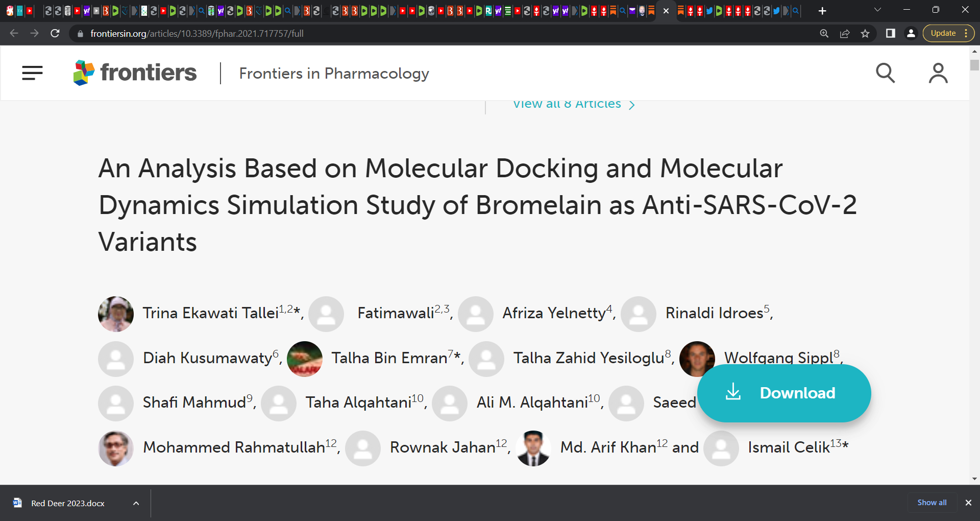Click the Frontiers account profile icon
The height and width of the screenshot is (521, 980).
[938, 73]
